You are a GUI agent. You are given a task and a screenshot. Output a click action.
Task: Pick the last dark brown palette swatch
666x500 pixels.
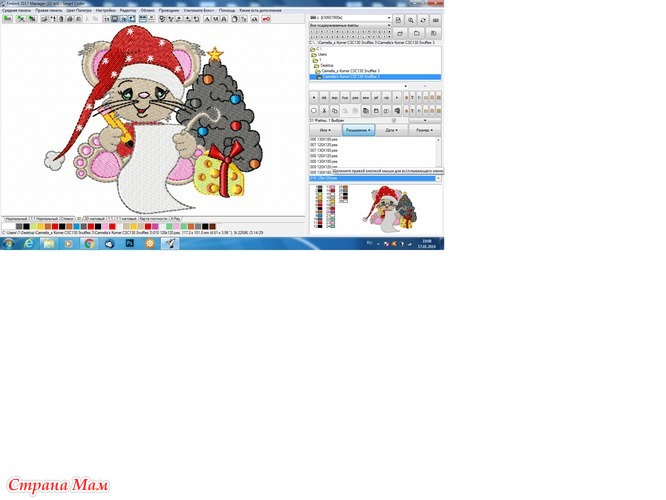click(x=212, y=226)
